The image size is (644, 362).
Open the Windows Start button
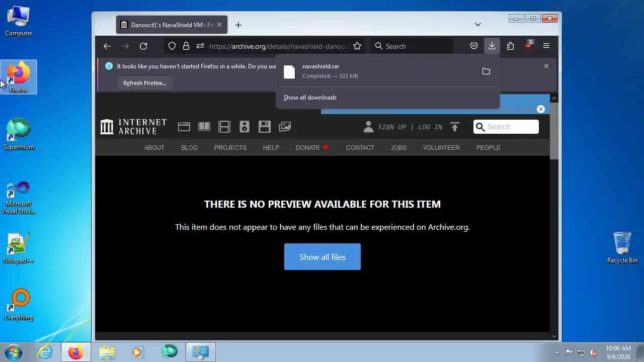coord(13,352)
